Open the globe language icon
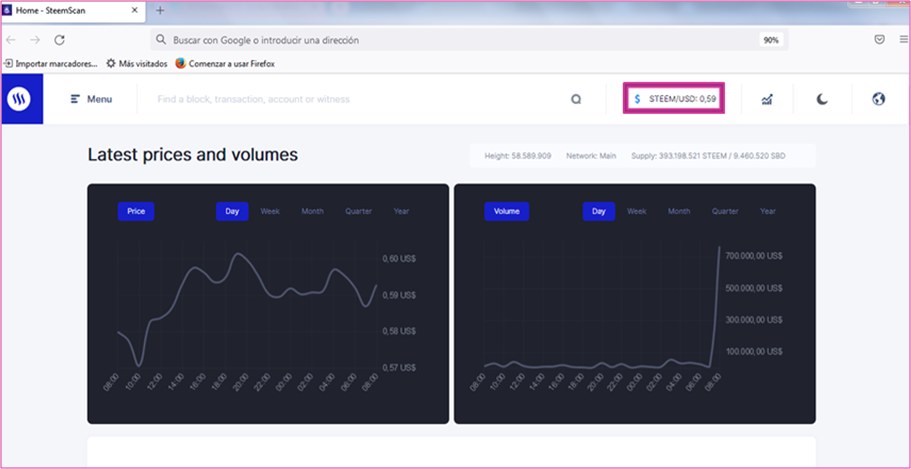The image size is (911, 469). click(878, 99)
